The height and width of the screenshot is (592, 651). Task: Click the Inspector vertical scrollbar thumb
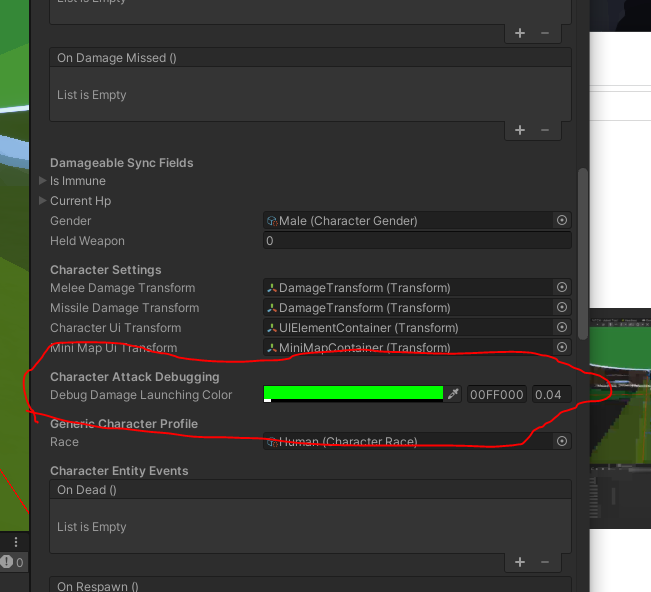click(x=583, y=254)
